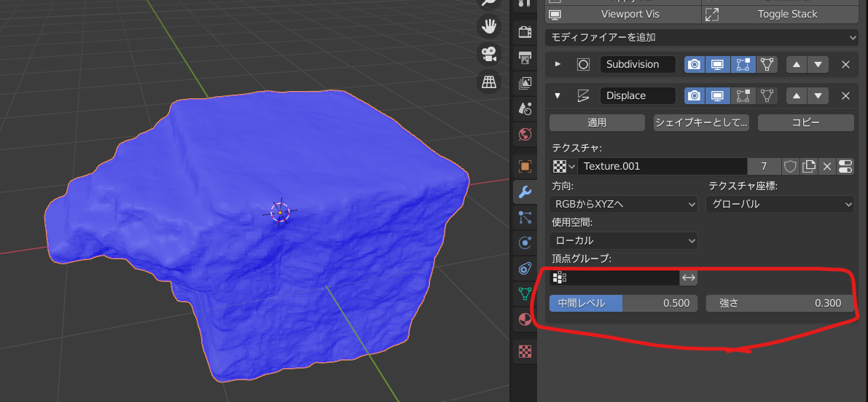Open the Particles properties tab
Viewport: 868px width, 402px height.
tap(524, 217)
